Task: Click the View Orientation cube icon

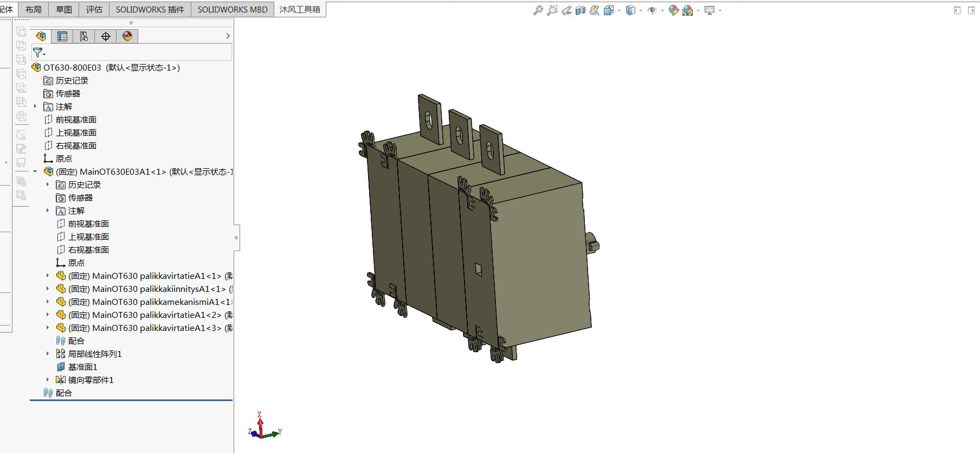Action: tap(608, 10)
